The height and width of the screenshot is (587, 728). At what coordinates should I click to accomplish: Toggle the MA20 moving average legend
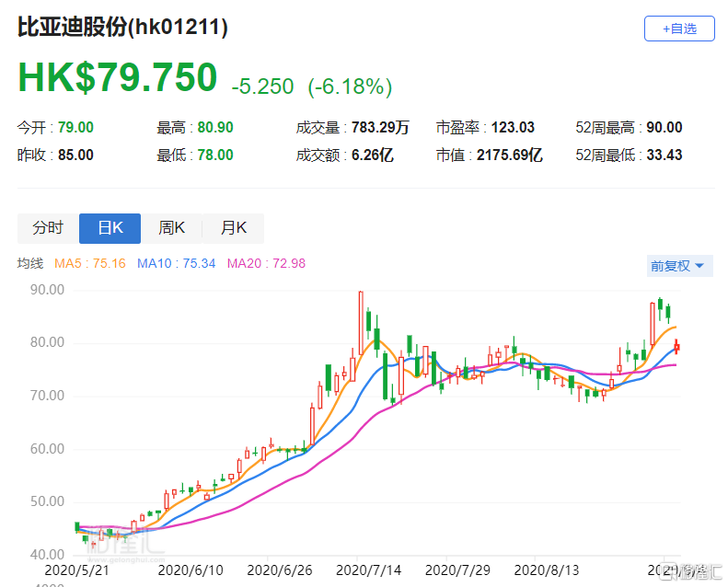[265, 263]
